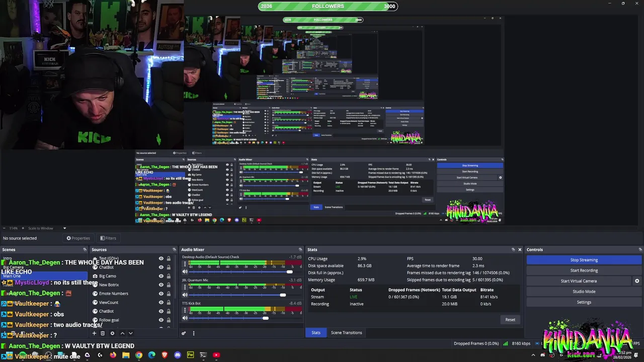Open Google Chrome from the taskbar
The height and width of the screenshot is (362, 644).
coord(138,355)
